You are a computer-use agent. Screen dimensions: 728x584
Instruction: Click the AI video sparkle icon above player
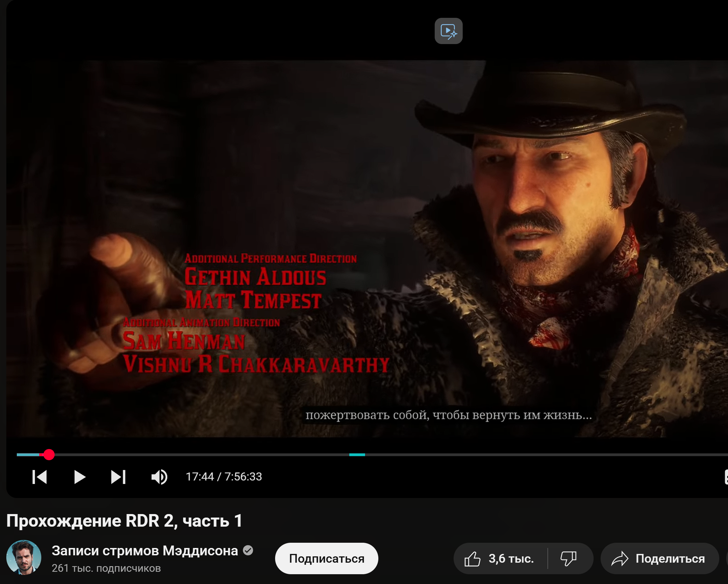point(448,31)
